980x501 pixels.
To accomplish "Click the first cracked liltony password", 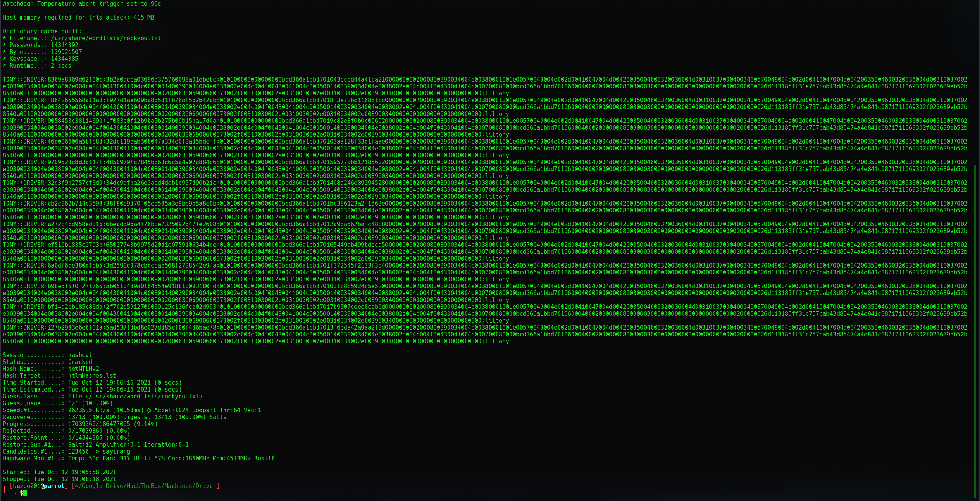I will 497,93.
